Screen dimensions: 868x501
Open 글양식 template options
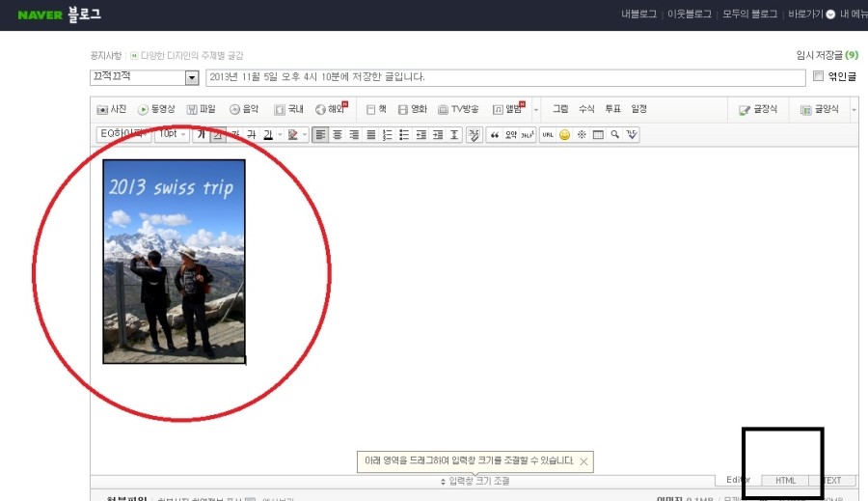click(819, 110)
